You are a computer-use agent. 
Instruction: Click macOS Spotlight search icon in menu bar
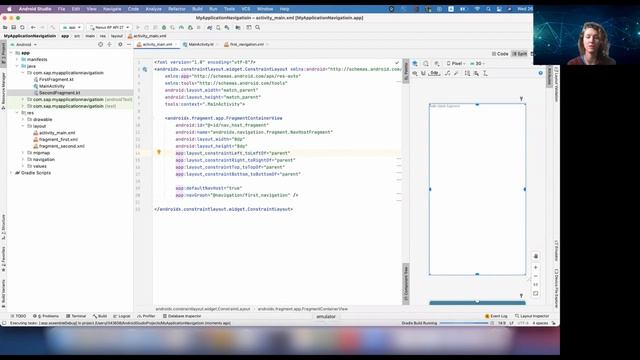[488, 9]
